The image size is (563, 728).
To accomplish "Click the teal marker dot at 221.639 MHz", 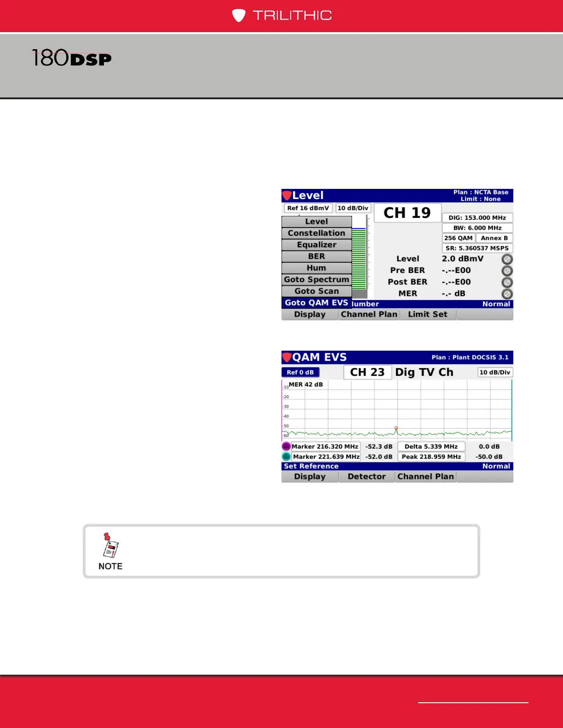I will pyautogui.click(x=286, y=456).
